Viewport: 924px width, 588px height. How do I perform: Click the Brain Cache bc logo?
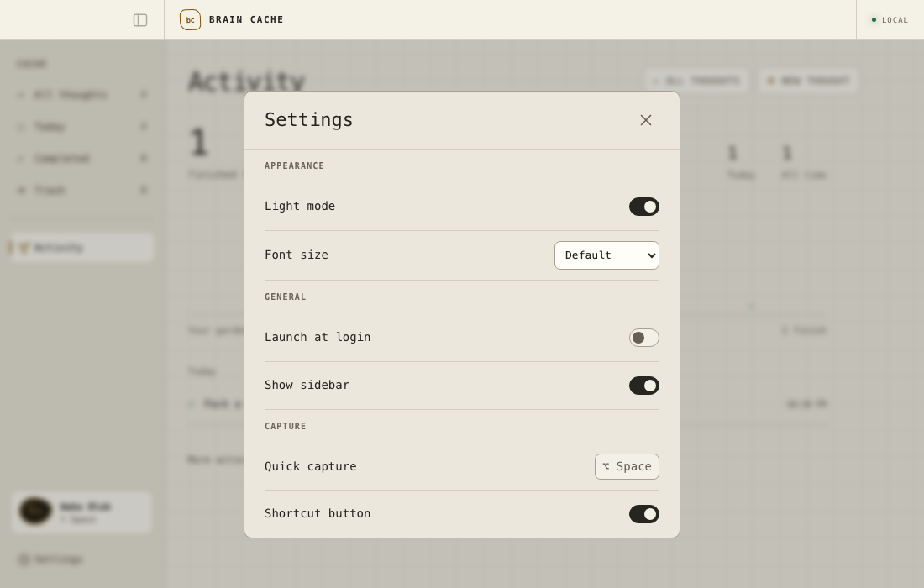pos(191,20)
